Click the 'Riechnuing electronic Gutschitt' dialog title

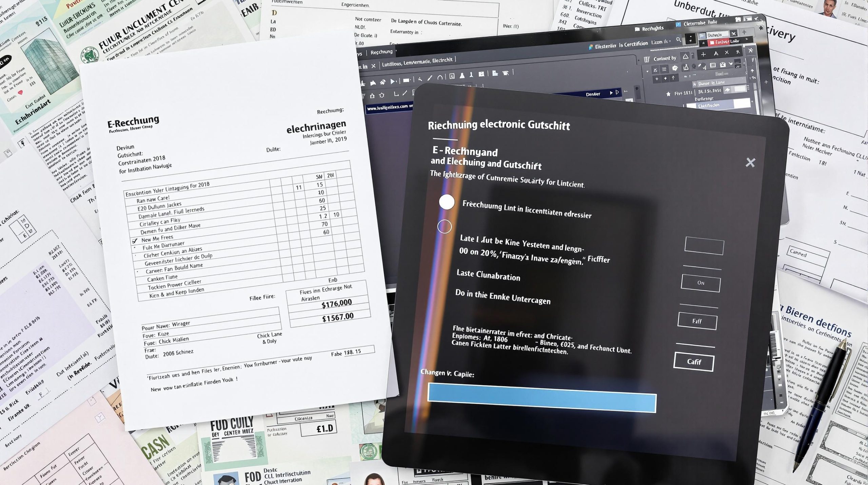coord(499,125)
